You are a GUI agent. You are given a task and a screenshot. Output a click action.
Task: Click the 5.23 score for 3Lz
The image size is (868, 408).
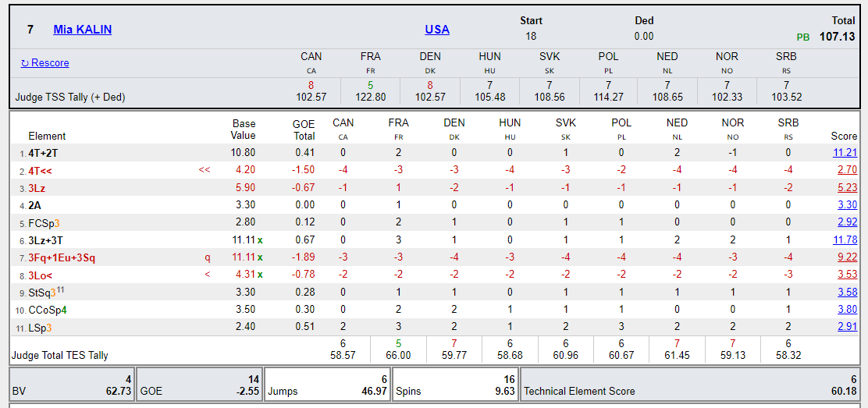click(845, 188)
